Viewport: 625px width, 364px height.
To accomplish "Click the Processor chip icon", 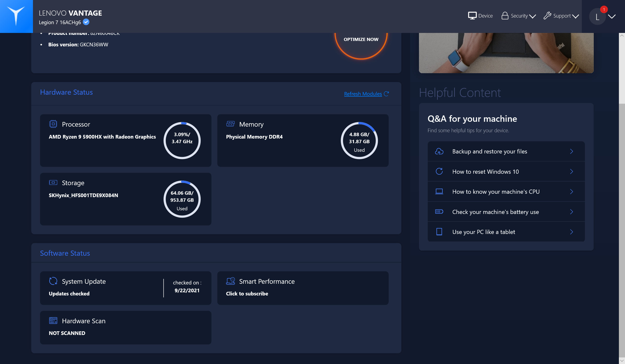I will (x=53, y=124).
